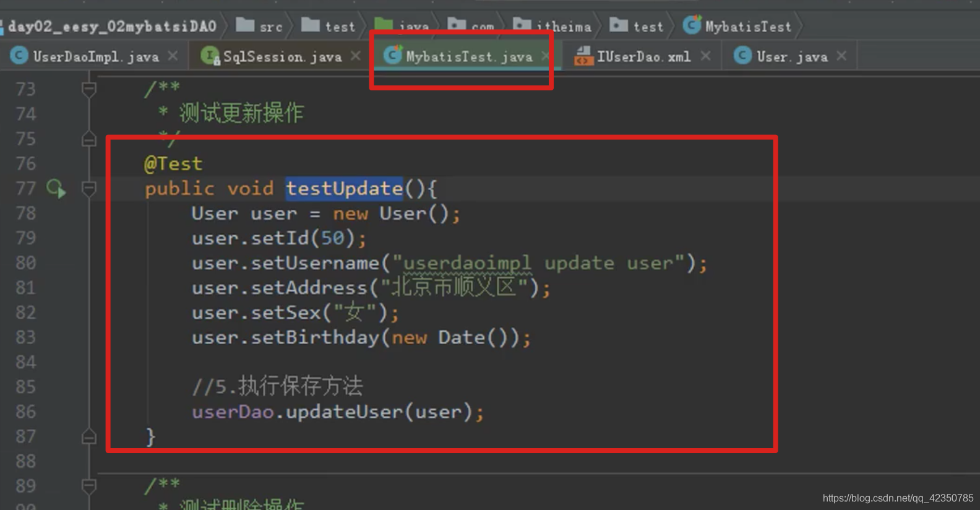Click 'new User()' on line 78
Image resolution: width=980 pixels, height=510 pixels.
[391, 214]
